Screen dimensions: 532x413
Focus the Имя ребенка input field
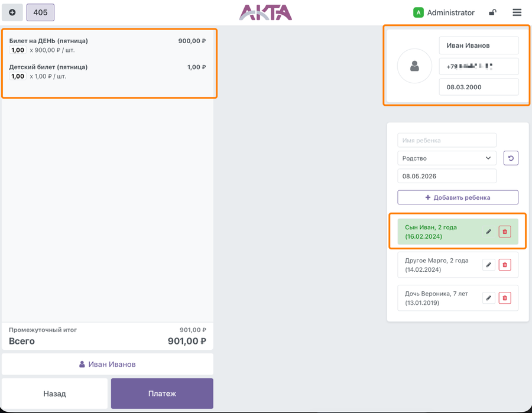(447, 141)
